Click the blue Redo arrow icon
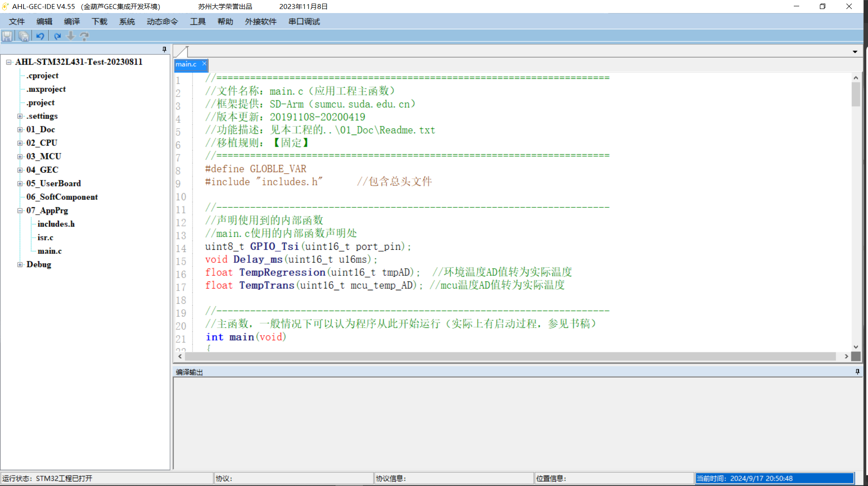The width and height of the screenshot is (868, 486). 57,36
